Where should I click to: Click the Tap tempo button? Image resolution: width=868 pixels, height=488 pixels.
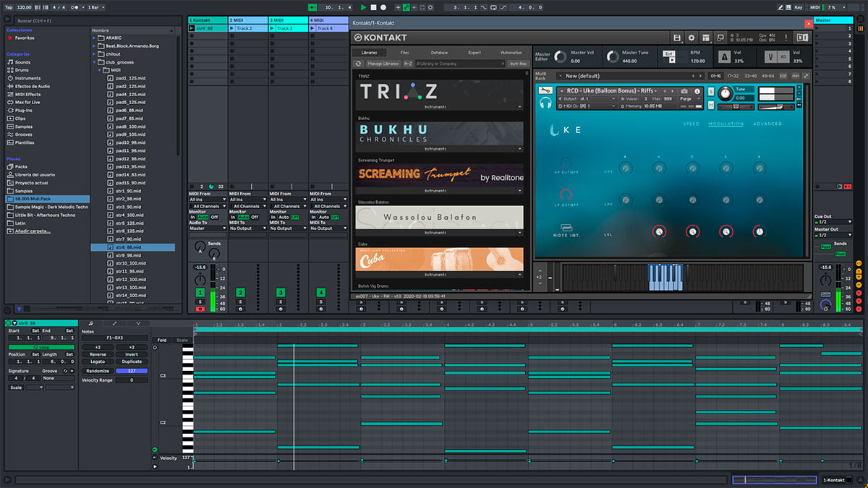tap(8, 7)
